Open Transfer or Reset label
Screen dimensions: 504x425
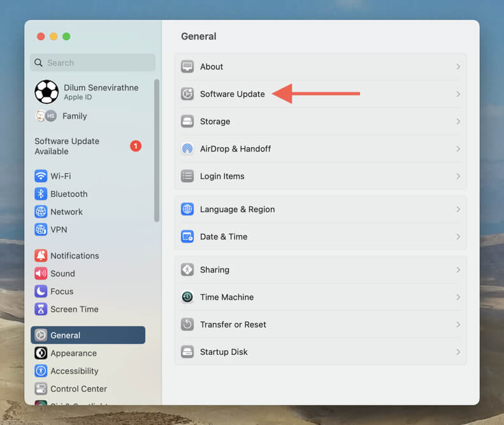(x=233, y=324)
